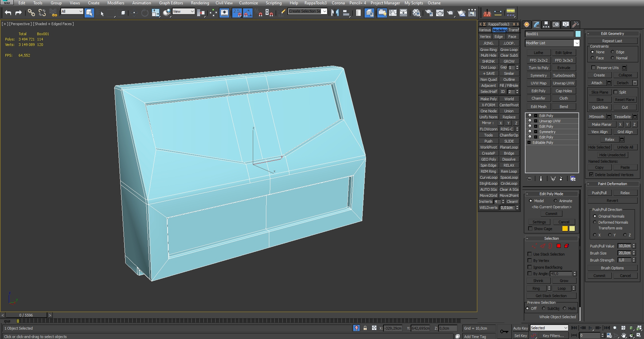Click the Redo arrow in the main toolbar

19,13
